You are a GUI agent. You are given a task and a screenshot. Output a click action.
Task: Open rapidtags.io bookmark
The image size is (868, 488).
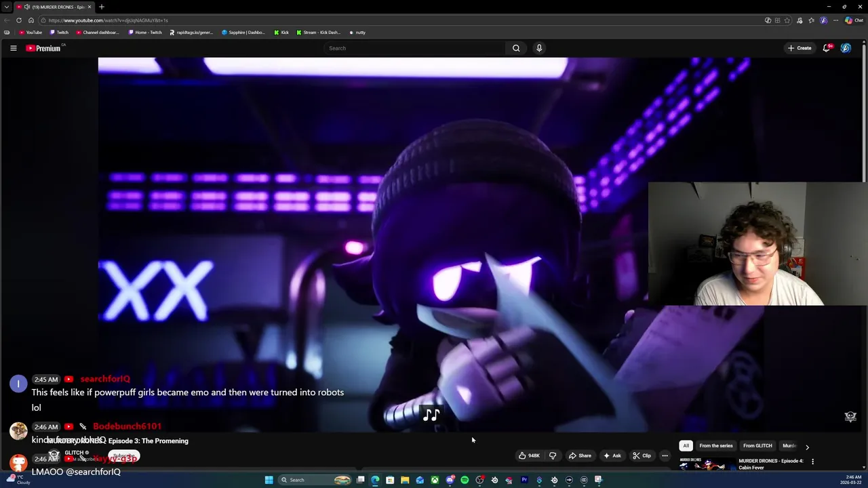191,33
